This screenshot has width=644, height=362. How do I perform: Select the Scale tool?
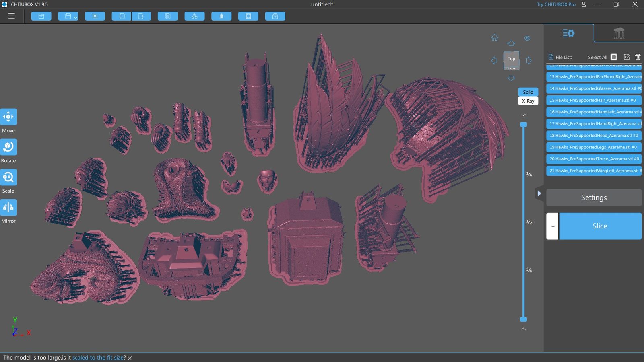(8, 177)
